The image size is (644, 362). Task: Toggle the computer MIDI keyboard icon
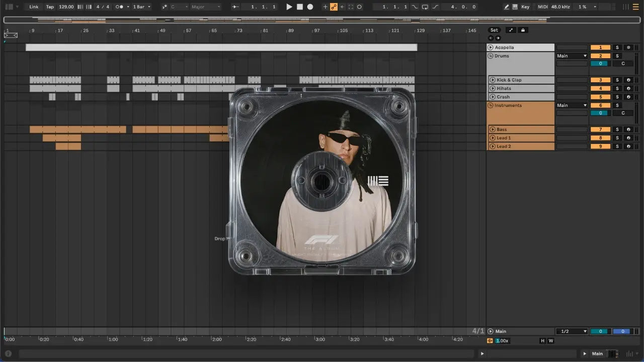pyautogui.click(x=515, y=7)
